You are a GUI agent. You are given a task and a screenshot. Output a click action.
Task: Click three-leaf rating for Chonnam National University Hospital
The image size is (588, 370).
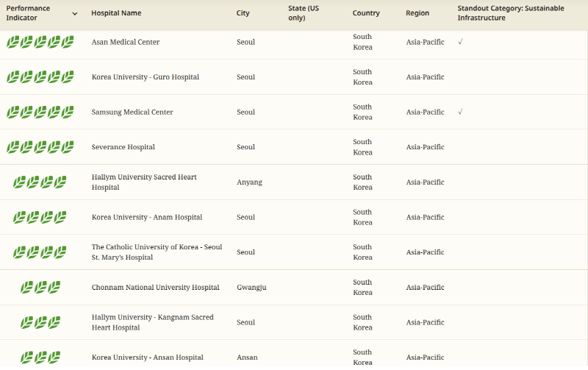pyautogui.click(x=40, y=288)
